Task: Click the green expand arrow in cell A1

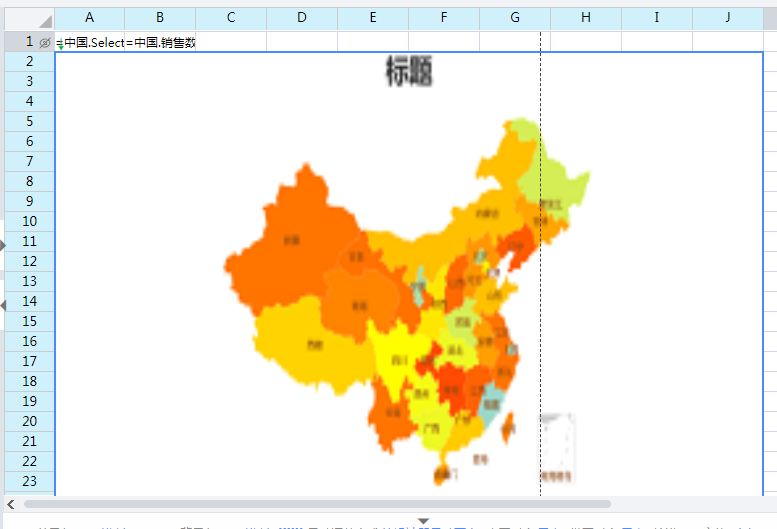Action: [x=60, y=47]
